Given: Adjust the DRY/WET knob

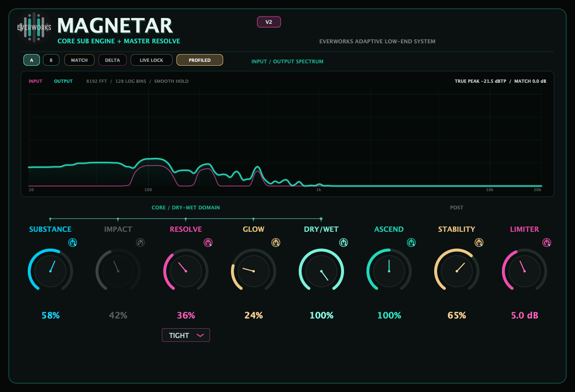Looking at the screenshot, I should coord(321,271).
